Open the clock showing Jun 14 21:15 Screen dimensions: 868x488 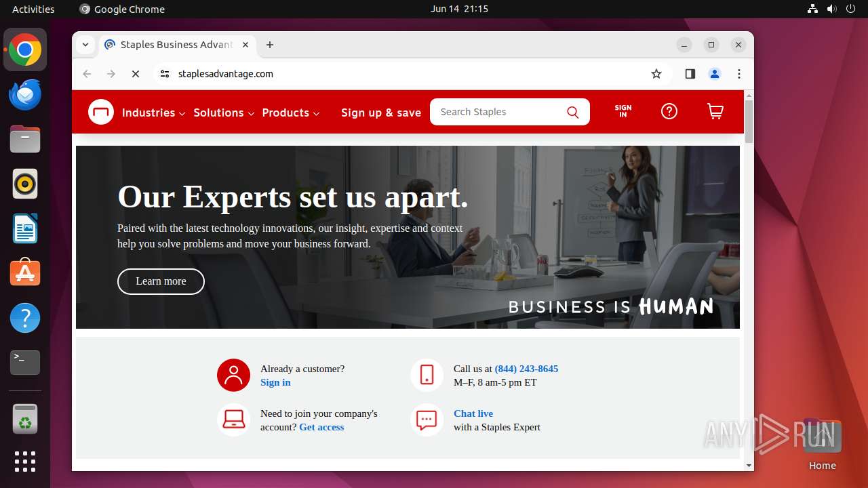tap(459, 9)
